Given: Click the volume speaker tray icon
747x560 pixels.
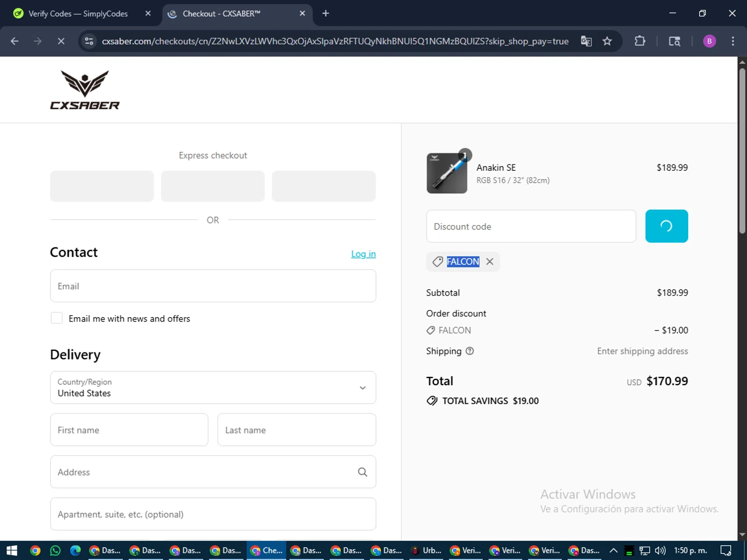Looking at the screenshot, I should point(660,550).
